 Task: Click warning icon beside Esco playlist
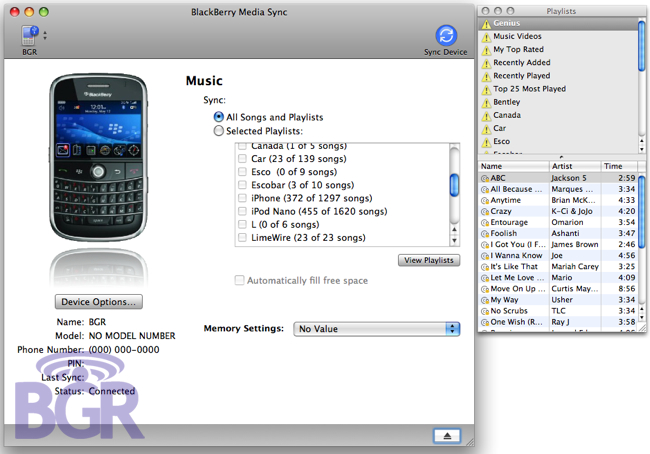486,143
